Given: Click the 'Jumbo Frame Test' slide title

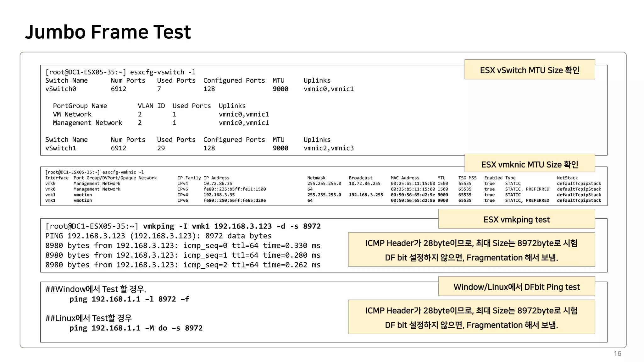Looking at the screenshot, I should tap(108, 32).
